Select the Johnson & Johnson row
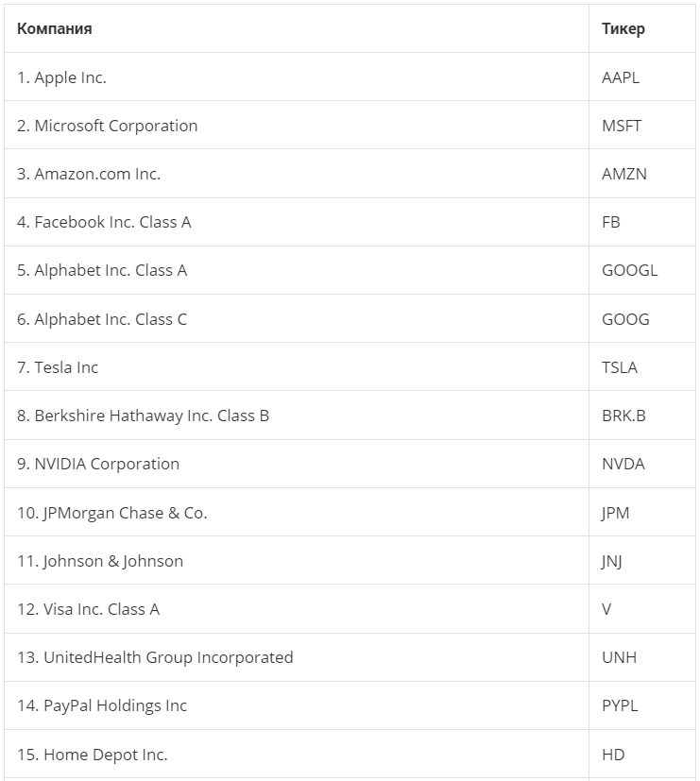 coord(100,561)
